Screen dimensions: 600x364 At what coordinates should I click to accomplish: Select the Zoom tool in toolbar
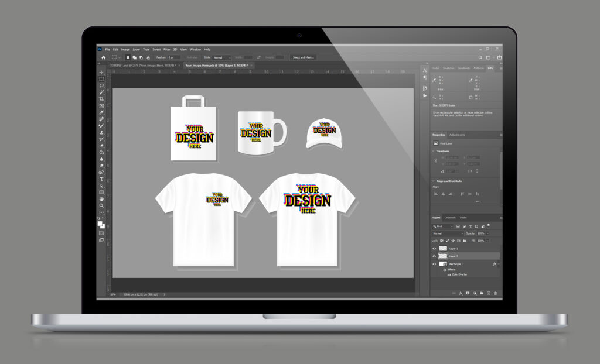coord(101,206)
